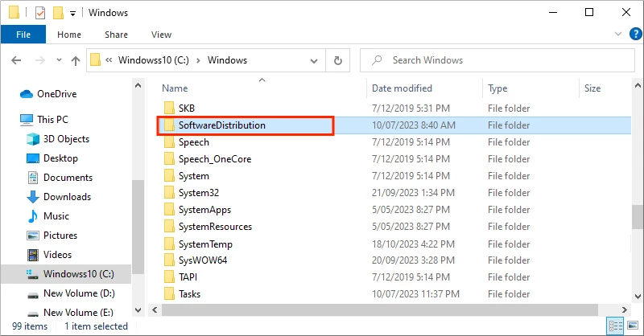This screenshot has width=644, height=336.
Task: Select the TAPI folder icon
Action: pyautogui.click(x=169, y=277)
